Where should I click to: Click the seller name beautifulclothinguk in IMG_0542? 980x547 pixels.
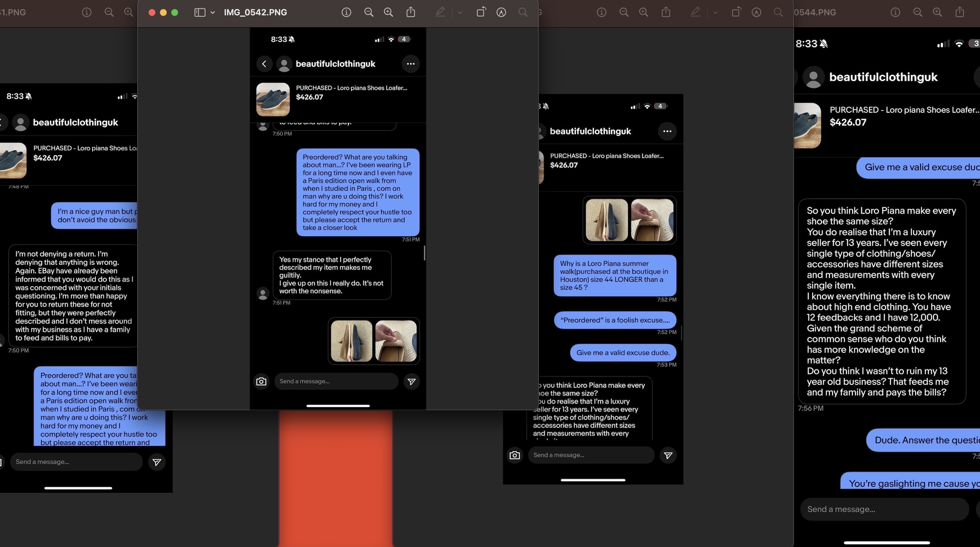point(335,64)
